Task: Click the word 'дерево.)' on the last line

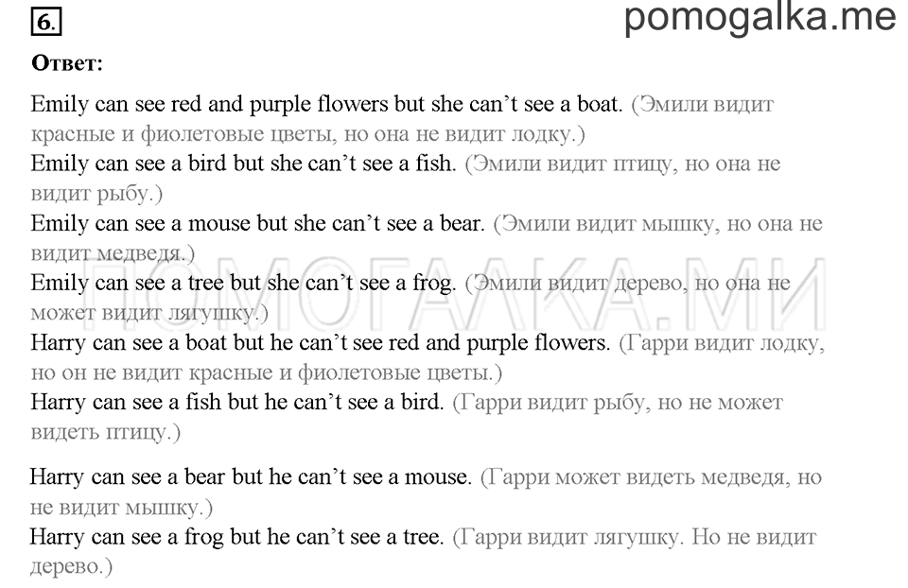Action: coord(71,566)
